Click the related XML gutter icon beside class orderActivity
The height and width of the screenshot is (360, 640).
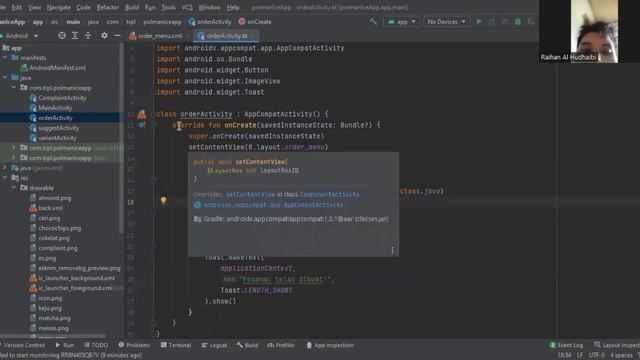[x=142, y=114]
